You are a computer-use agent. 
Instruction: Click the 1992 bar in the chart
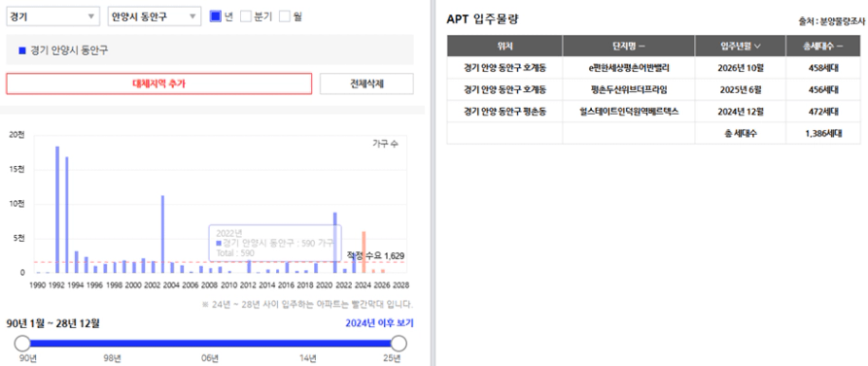57,210
